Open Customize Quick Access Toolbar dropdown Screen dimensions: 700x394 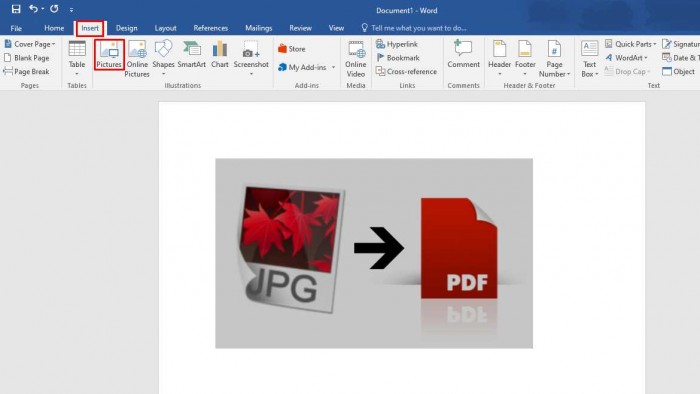tap(71, 9)
